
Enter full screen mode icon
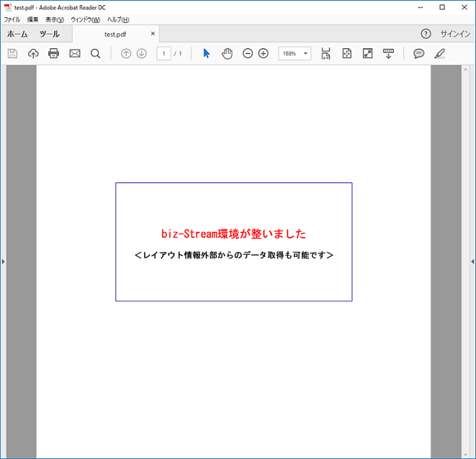368,53
